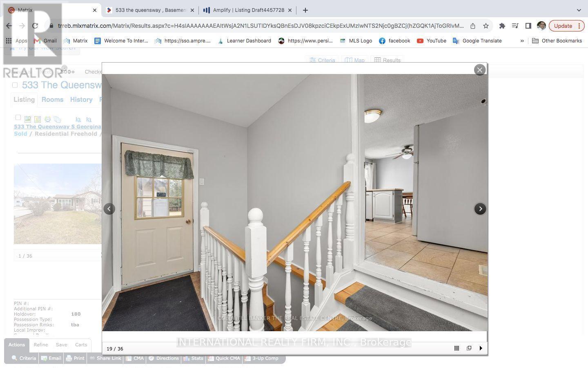588x368 pixels.
Task: Select the Listing tab
Action: coord(24,99)
